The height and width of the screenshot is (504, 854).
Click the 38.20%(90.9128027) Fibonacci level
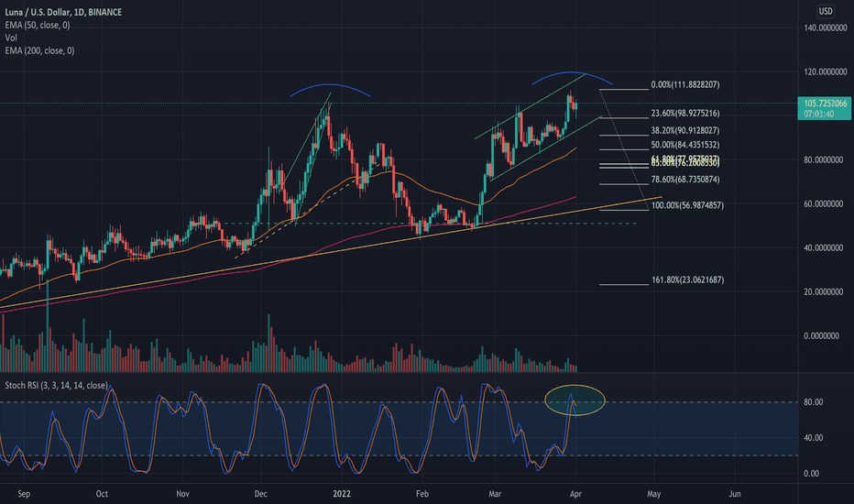click(685, 131)
